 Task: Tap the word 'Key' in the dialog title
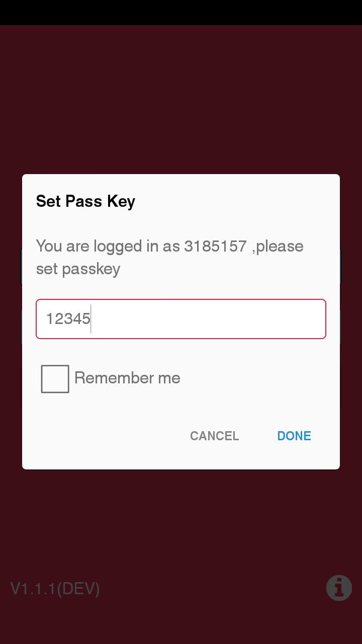[121, 201]
